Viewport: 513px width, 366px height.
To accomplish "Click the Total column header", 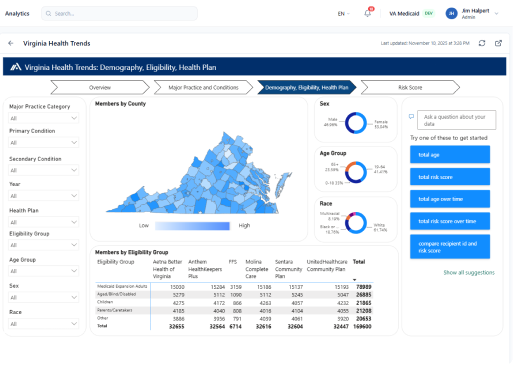I will [359, 262].
